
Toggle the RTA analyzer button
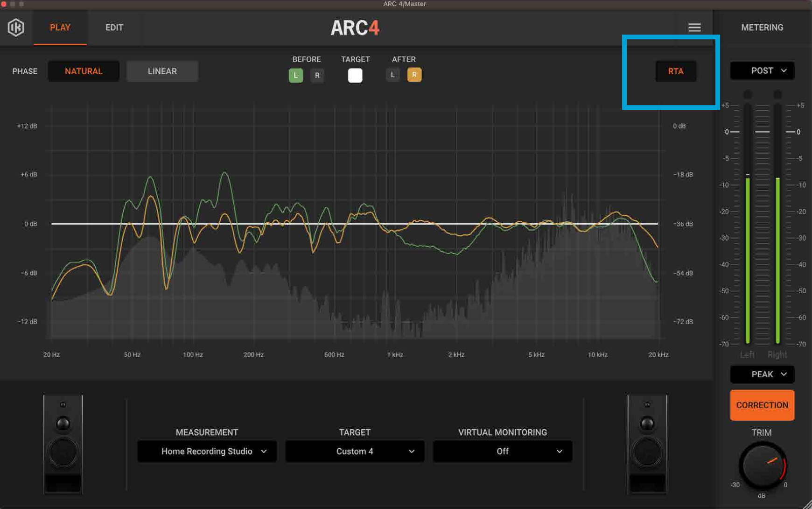pos(676,71)
